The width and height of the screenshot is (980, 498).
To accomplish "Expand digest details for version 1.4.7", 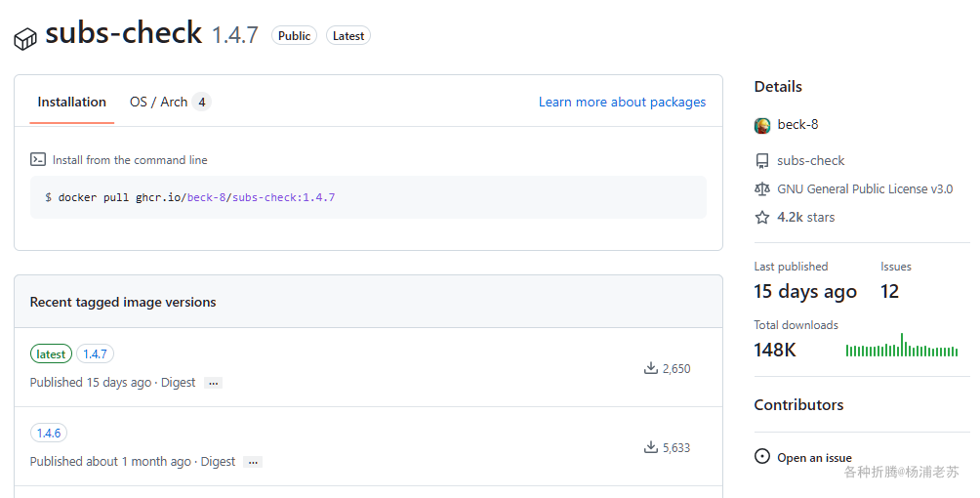I will 213,384.
